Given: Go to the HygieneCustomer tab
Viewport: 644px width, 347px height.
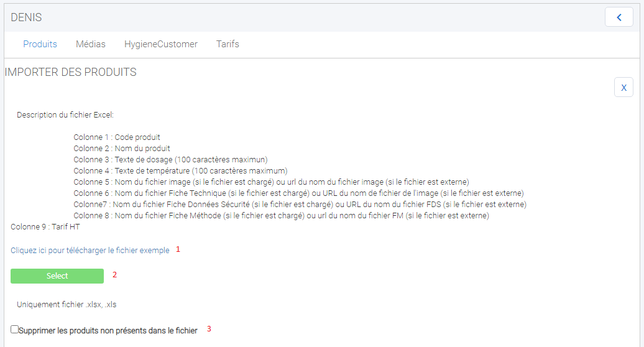Looking at the screenshot, I should (x=160, y=44).
